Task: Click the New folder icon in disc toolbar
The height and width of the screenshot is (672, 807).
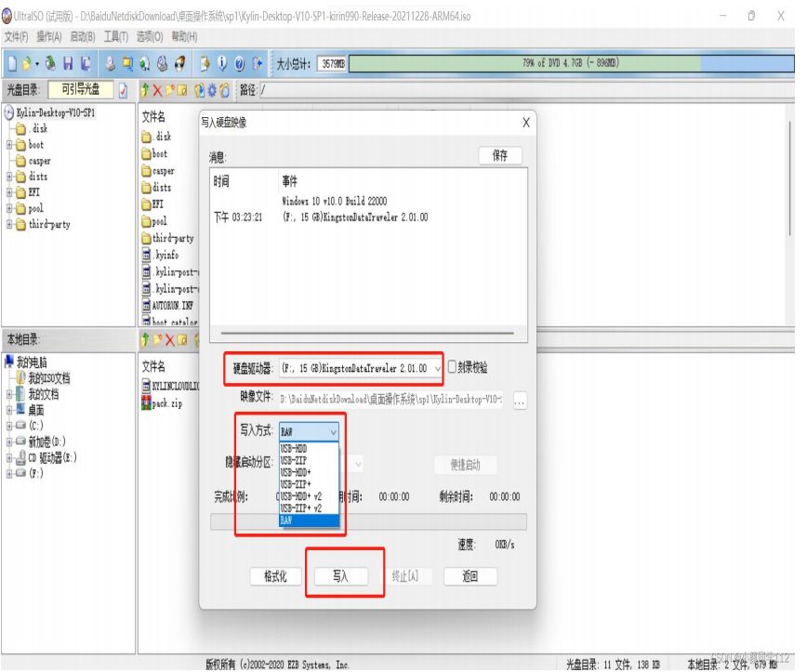Action: [x=170, y=90]
